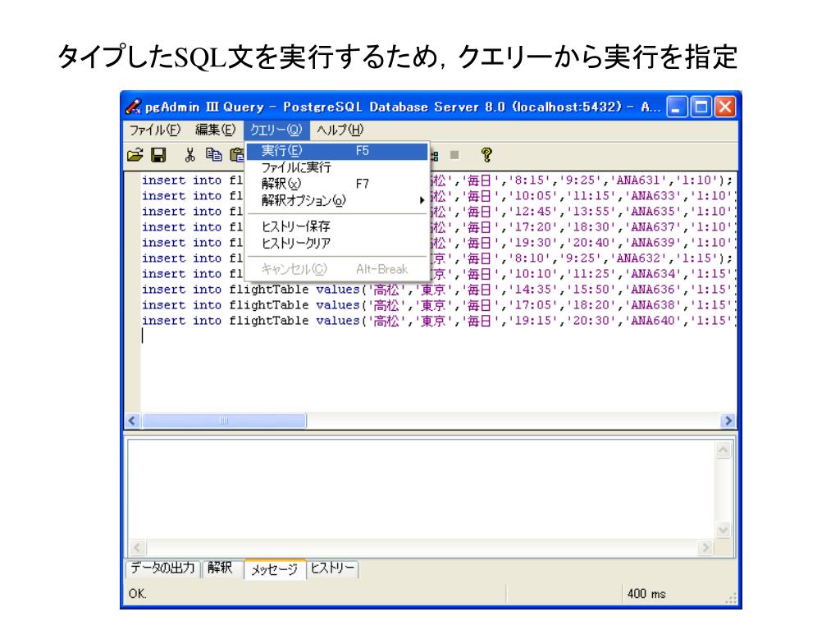The image size is (840, 630).
Task: Click editor horizontal scrollbar right arrow
Action: click(x=728, y=421)
